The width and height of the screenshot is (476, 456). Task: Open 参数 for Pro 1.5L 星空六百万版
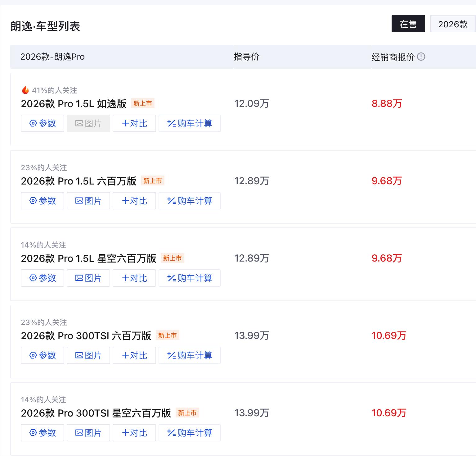[x=43, y=278]
